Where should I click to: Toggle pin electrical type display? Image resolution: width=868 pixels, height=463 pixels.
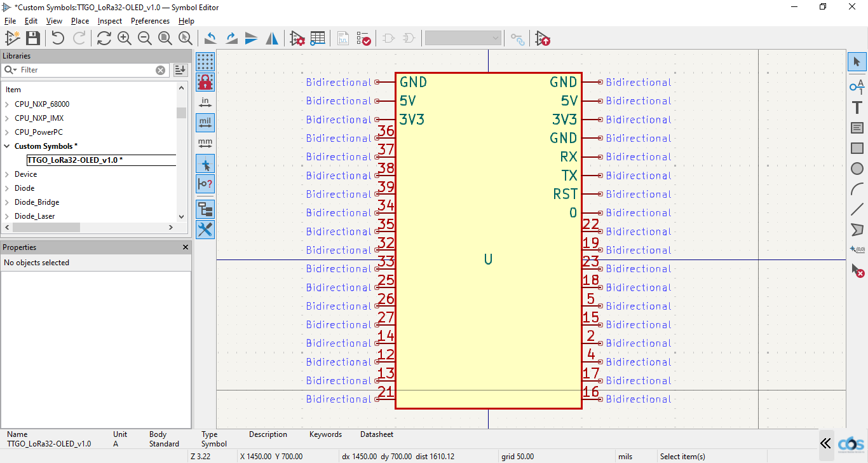coord(205,184)
